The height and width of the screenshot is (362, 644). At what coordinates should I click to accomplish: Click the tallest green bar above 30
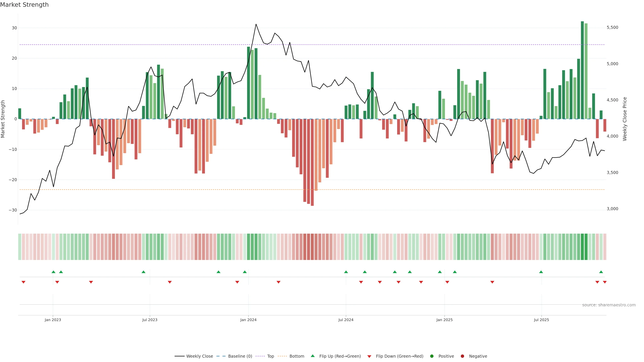[x=582, y=70]
